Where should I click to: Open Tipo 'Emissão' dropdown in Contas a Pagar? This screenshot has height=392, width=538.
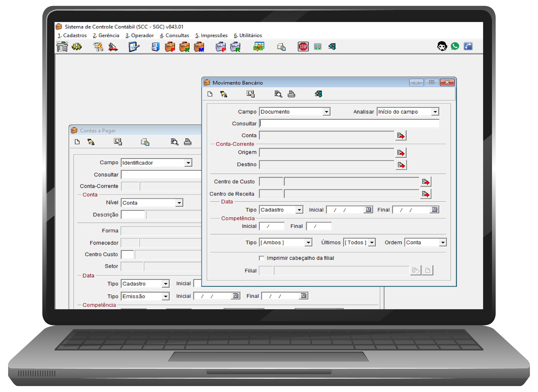click(165, 296)
